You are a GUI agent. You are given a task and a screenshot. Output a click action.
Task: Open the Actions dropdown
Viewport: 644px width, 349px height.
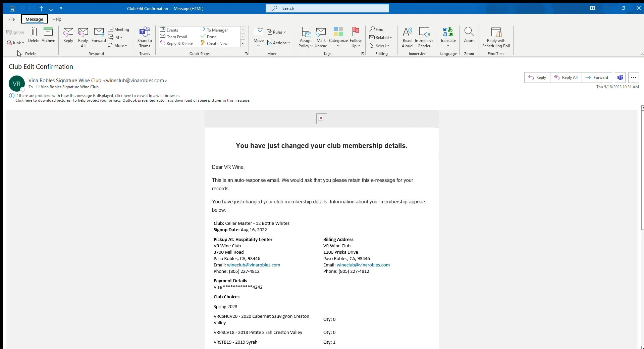(278, 43)
